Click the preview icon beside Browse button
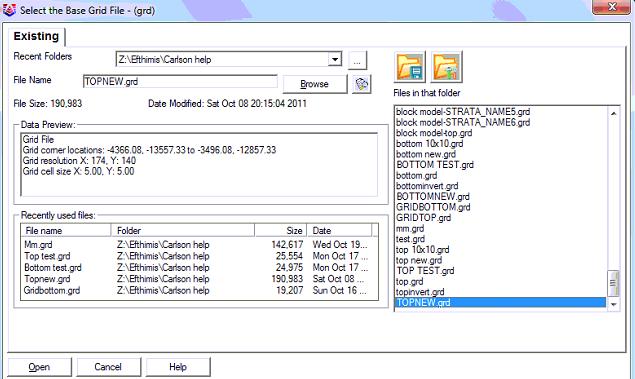 tap(361, 84)
